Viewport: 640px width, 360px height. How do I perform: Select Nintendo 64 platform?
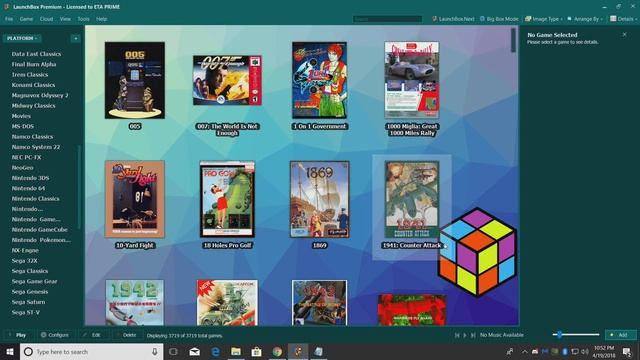tap(29, 188)
